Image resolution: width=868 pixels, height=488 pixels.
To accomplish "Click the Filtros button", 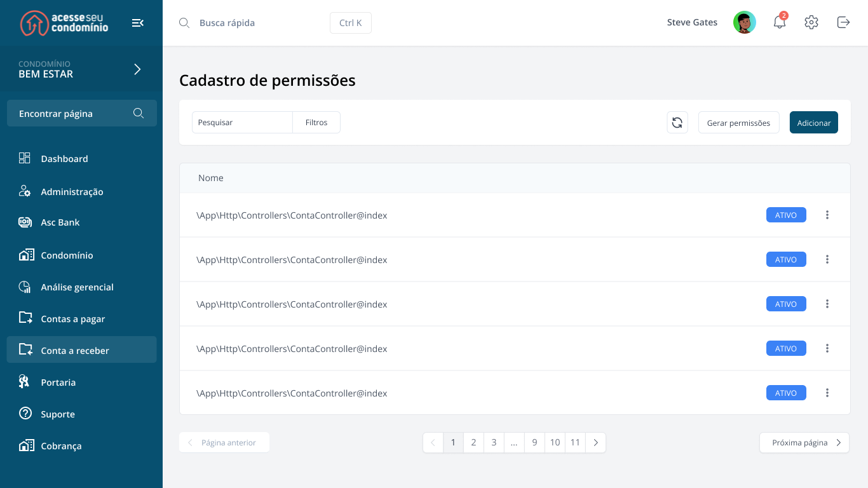I will click(316, 123).
